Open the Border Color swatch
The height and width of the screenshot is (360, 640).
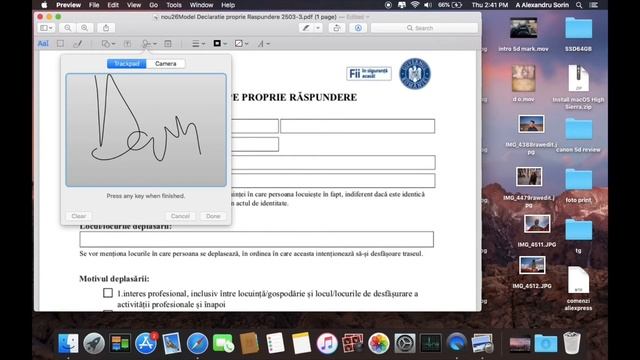(220, 43)
